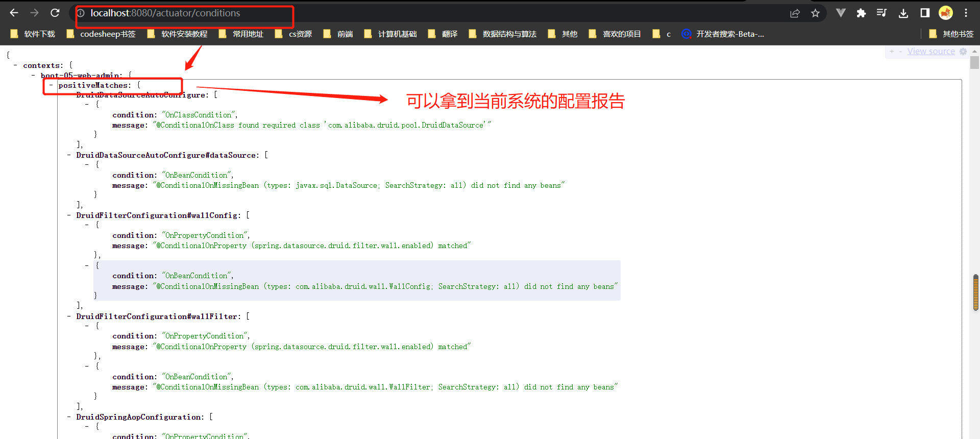Open the cs资源 bookmark folder
Image resolution: width=980 pixels, height=439 pixels.
click(293, 34)
